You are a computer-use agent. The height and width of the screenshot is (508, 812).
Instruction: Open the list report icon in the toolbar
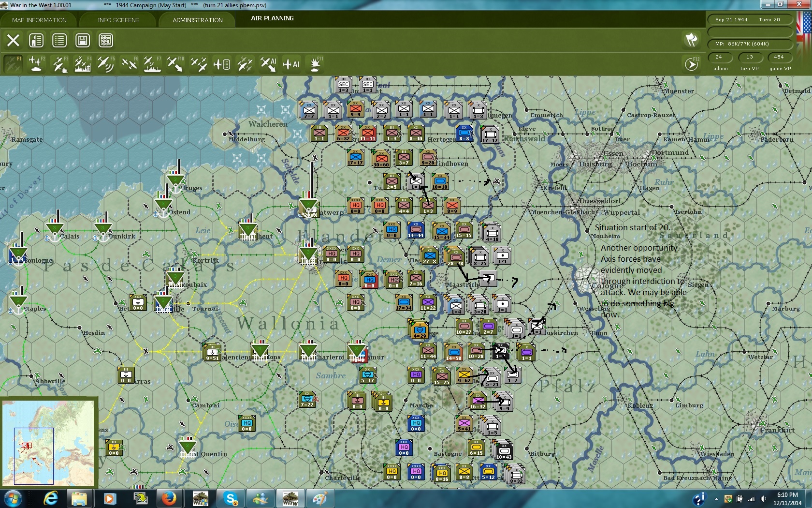59,40
